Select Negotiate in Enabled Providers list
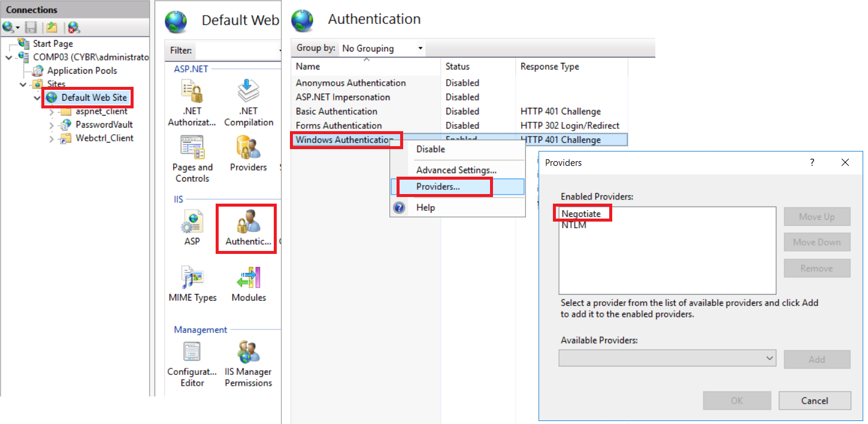This screenshot has width=868, height=424. [x=581, y=214]
